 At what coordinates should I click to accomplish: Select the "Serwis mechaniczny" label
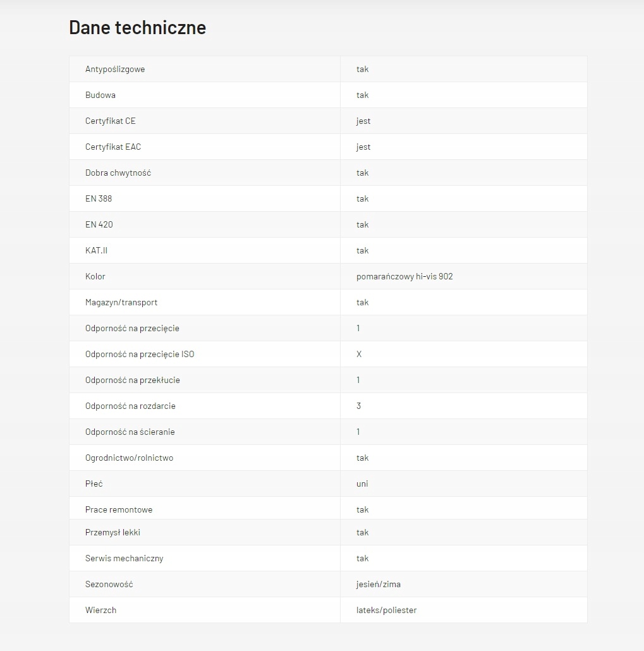pos(125,558)
